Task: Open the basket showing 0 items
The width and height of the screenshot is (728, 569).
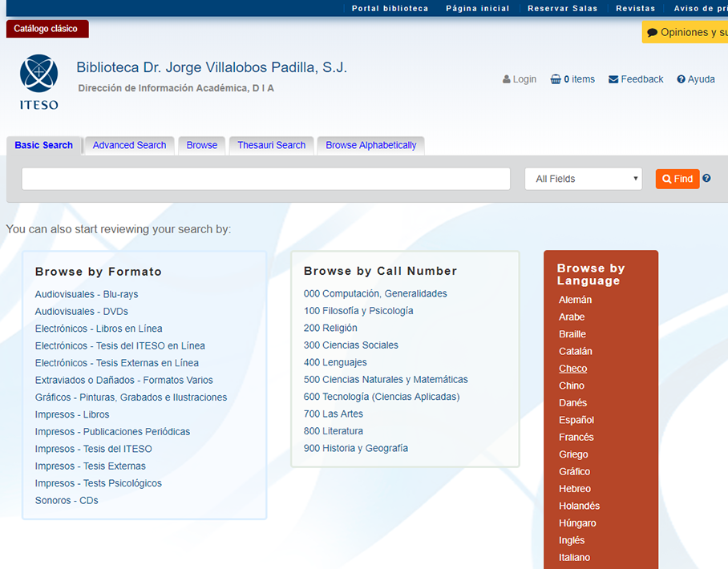Action: 572,79
